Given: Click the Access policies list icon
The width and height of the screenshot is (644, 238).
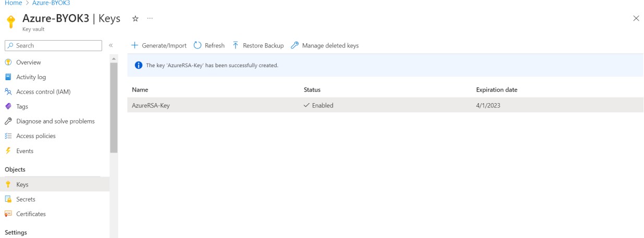Looking at the screenshot, I should pos(8,136).
